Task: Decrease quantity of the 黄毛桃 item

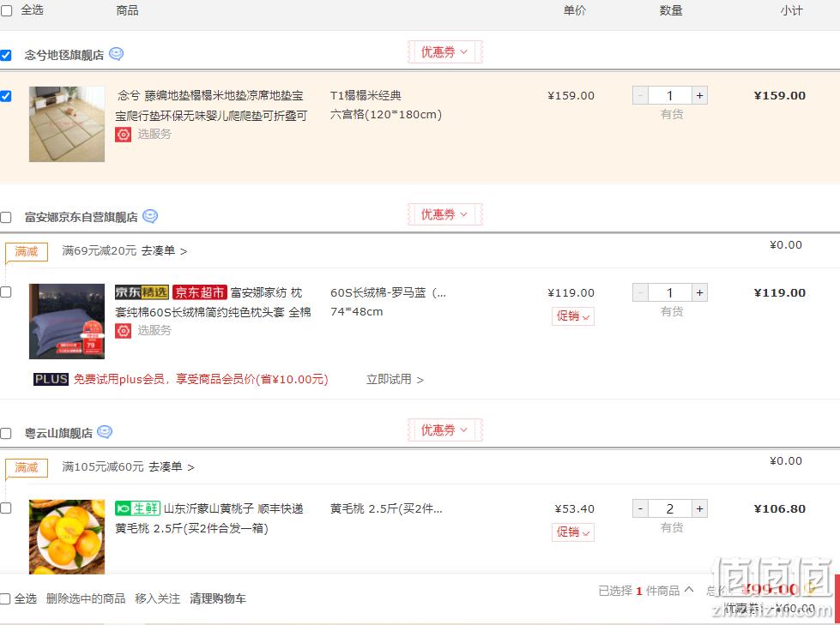Action: (x=641, y=509)
